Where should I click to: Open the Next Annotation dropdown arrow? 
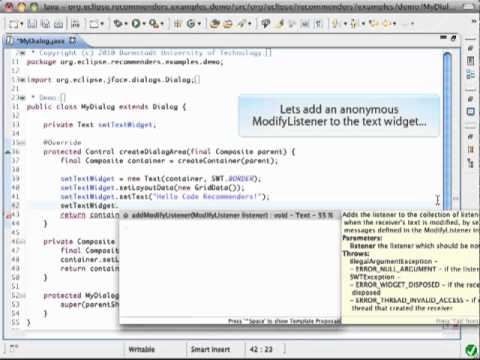click(x=345, y=24)
